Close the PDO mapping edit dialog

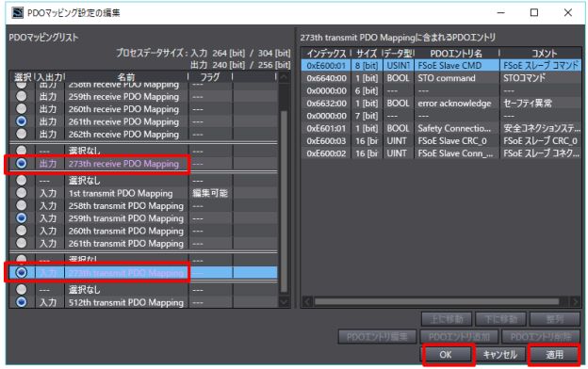pyautogui.click(x=568, y=13)
